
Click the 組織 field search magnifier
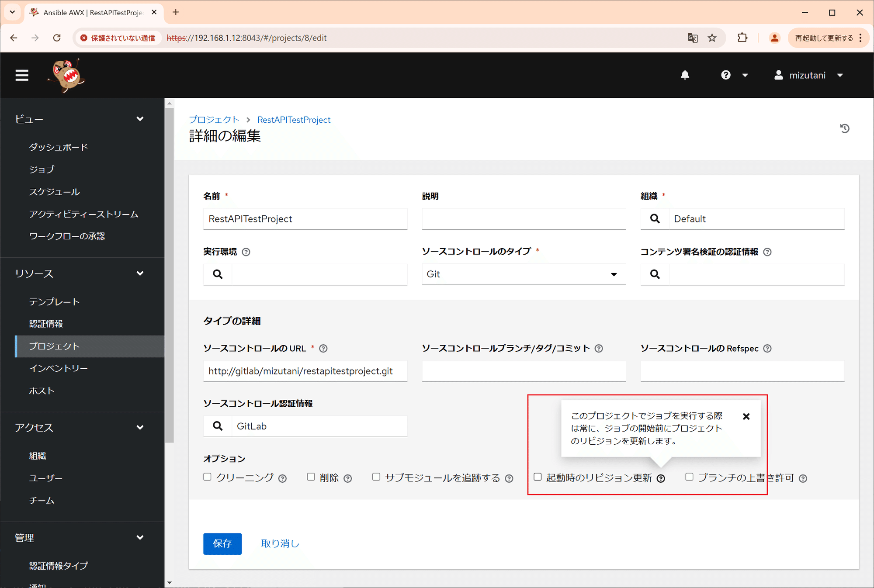tap(655, 218)
